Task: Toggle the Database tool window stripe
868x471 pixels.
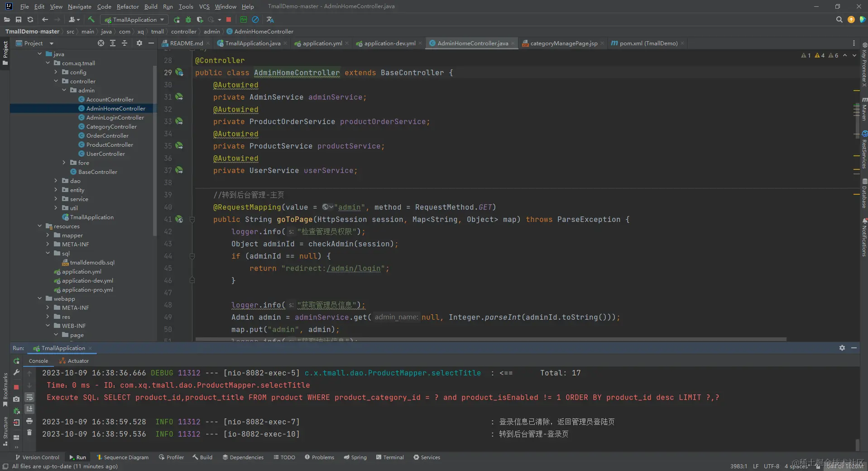Action: point(864,193)
